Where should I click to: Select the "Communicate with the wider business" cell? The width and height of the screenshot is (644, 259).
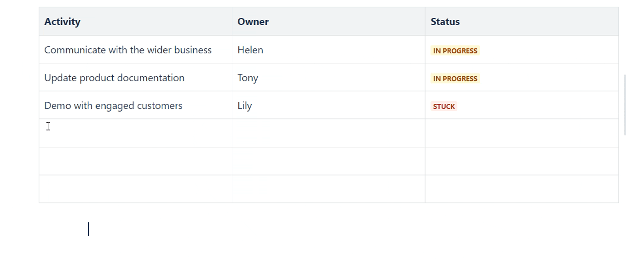[135, 50]
